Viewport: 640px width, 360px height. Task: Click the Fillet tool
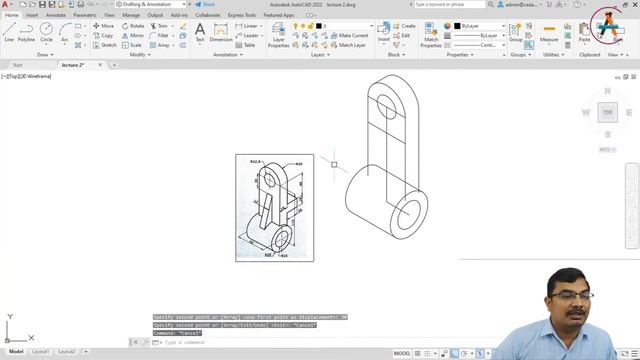click(159, 36)
